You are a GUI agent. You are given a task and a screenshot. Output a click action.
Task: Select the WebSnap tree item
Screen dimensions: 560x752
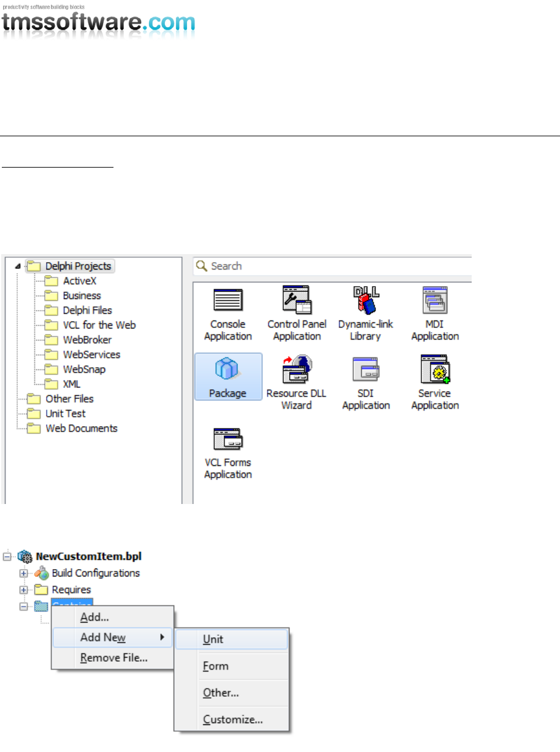84,370
